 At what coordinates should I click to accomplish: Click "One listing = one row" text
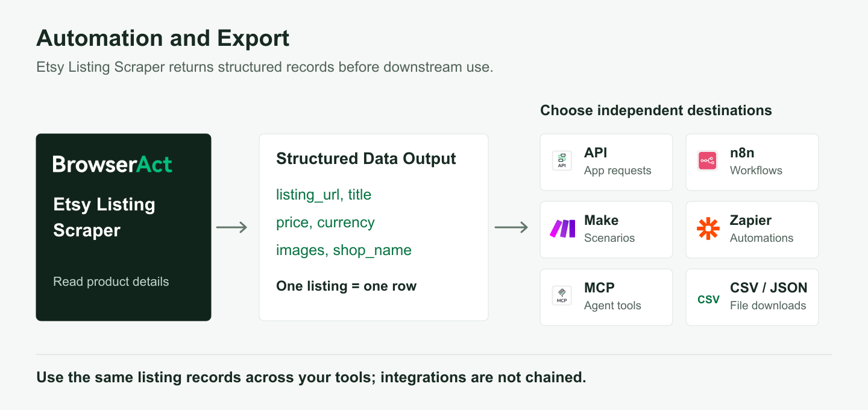pyautogui.click(x=346, y=286)
